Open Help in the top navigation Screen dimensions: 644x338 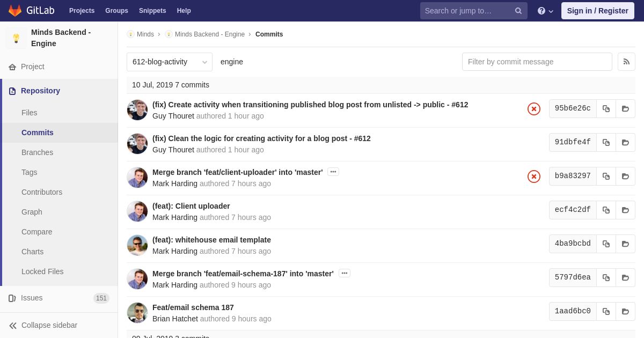184,11
